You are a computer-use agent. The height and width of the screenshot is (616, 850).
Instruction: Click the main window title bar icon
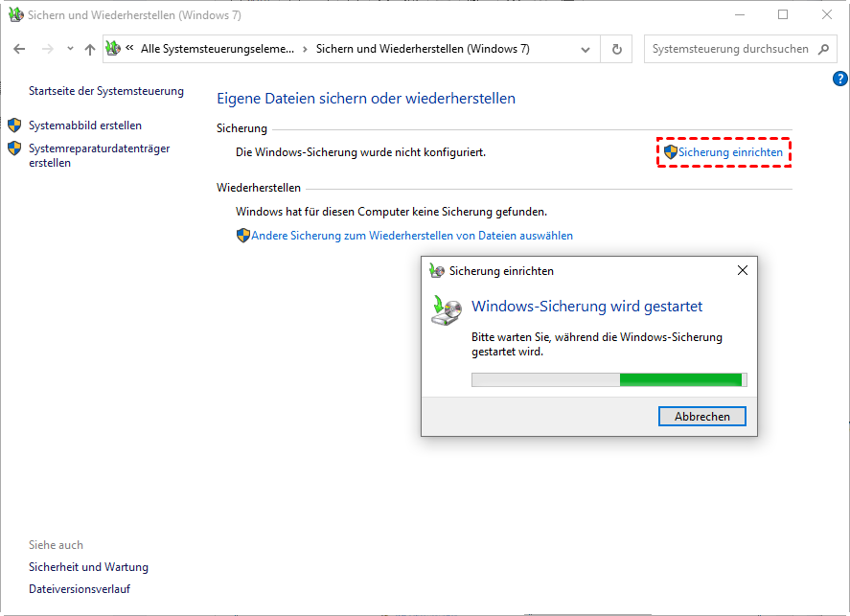click(x=15, y=14)
